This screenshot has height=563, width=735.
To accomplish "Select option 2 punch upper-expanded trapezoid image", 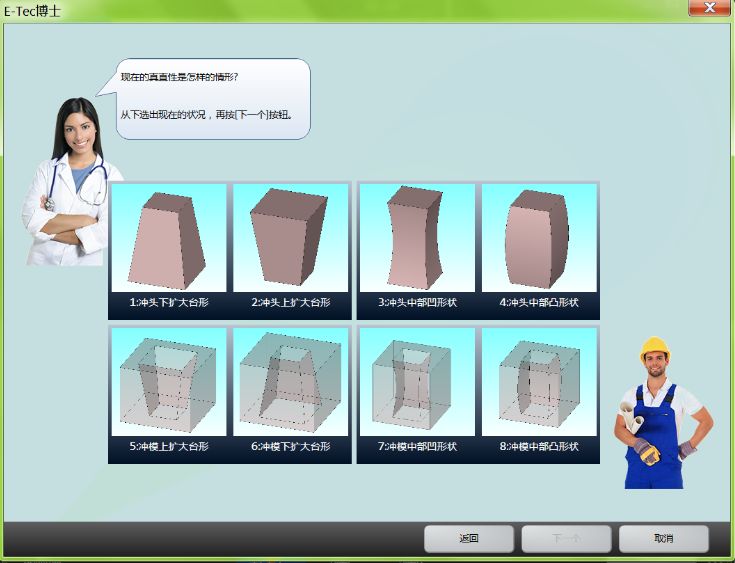I will coord(291,238).
